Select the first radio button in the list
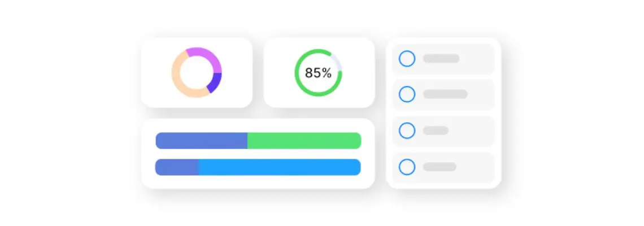The height and width of the screenshot is (226, 644). point(407,59)
